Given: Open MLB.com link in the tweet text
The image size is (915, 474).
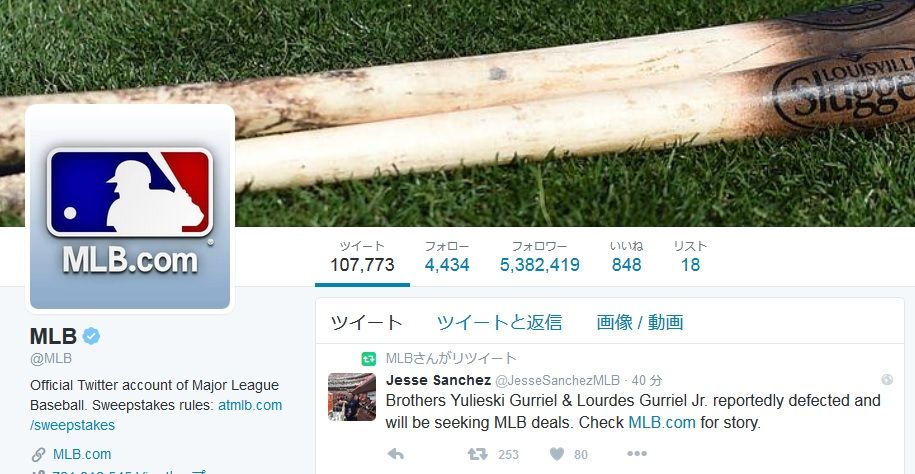Looking at the screenshot, I should tap(662, 423).
